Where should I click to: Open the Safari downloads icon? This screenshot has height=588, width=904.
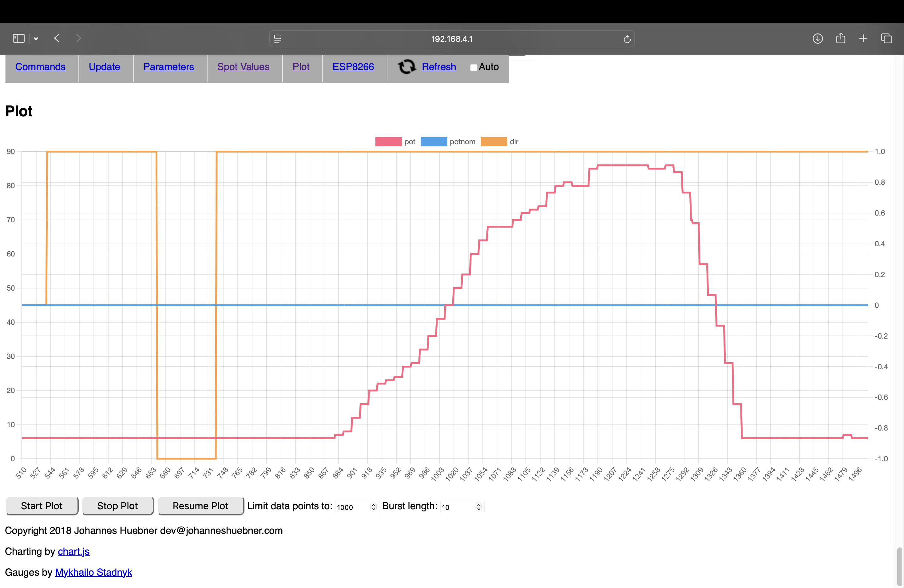click(x=817, y=38)
